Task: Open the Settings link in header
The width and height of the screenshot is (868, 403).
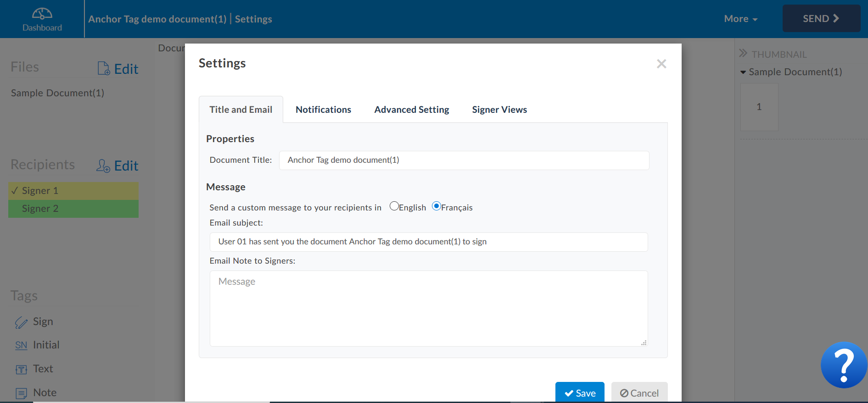Action: click(x=253, y=19)
